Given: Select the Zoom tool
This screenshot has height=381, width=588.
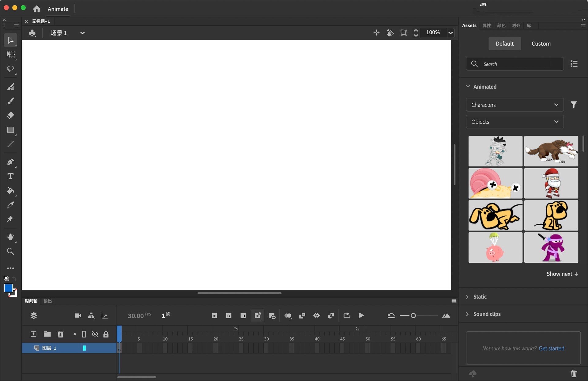Looking at the screenshot, I should [x=10, y=251].
